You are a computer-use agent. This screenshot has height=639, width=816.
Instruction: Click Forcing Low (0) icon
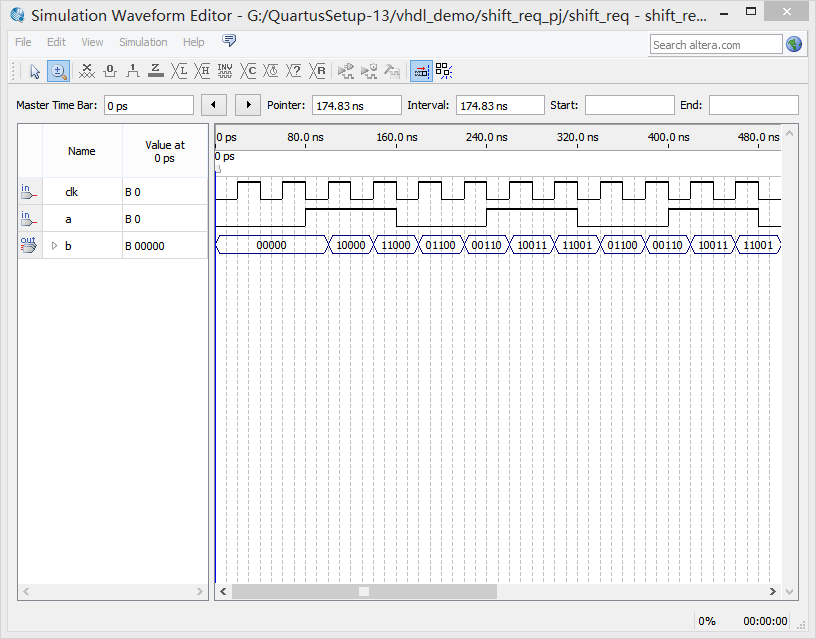tap(110, 71)
